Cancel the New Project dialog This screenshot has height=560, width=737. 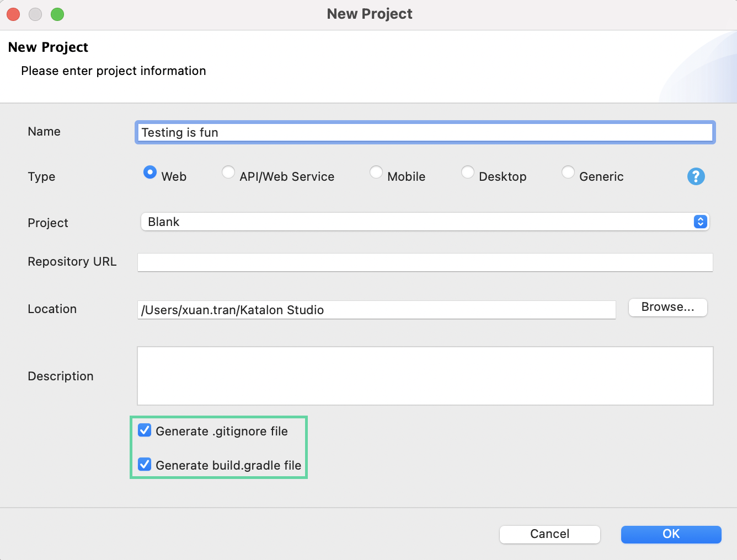pyautogui.click(x=549, y=534)
